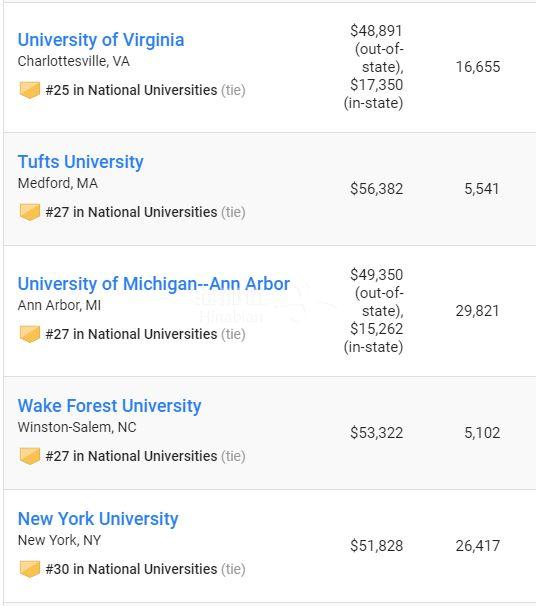Click the ranking badge icon for Tufts University

pos(30,212)
